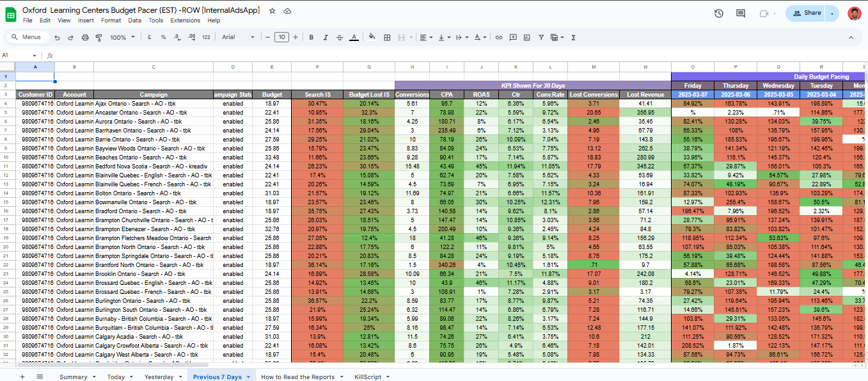Insert a comment from toolbar
This screenshot has width=868, height=381.
(x=512, y=38)
